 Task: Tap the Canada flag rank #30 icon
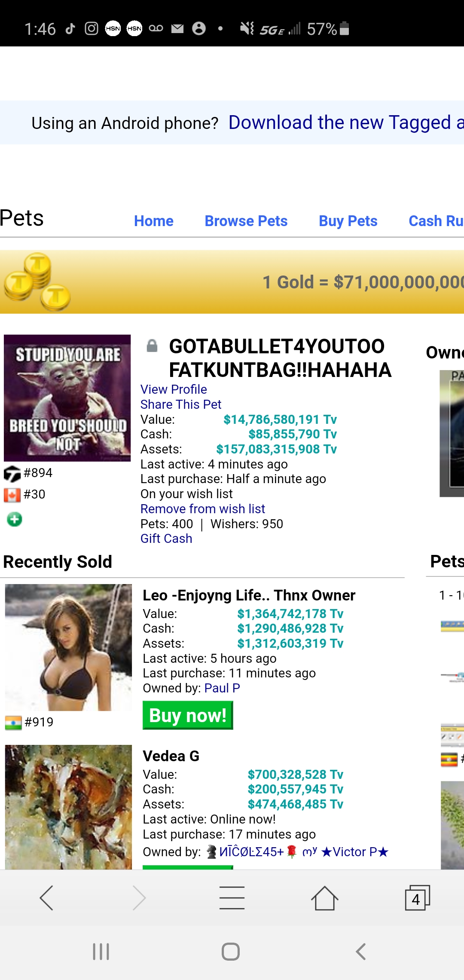[12, 495]
